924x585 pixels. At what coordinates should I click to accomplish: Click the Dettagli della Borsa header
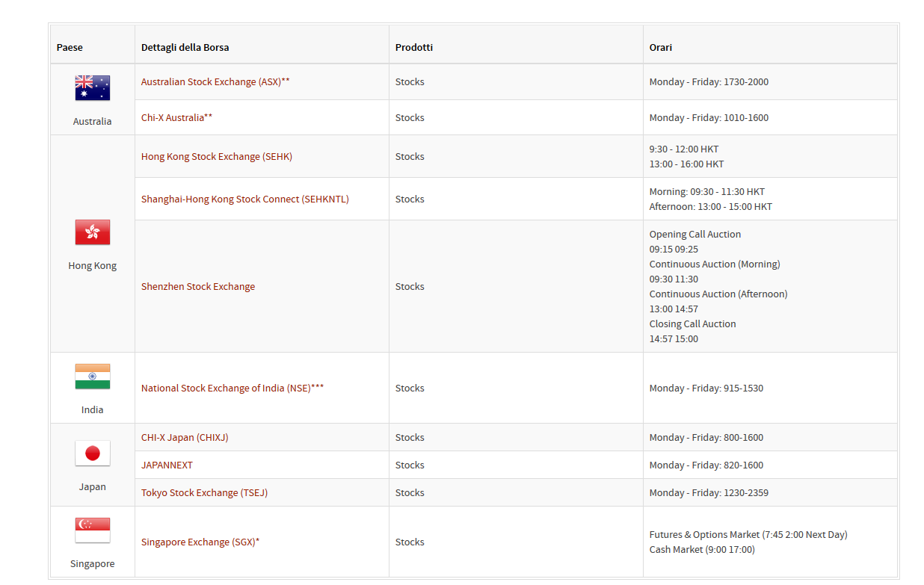[185, 48]
